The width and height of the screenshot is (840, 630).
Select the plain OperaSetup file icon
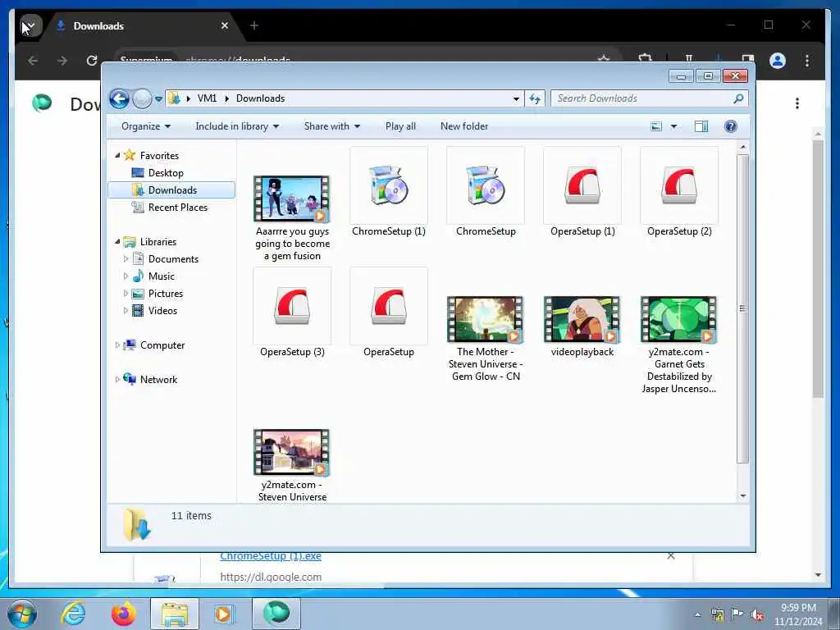(x=389, y=306)
